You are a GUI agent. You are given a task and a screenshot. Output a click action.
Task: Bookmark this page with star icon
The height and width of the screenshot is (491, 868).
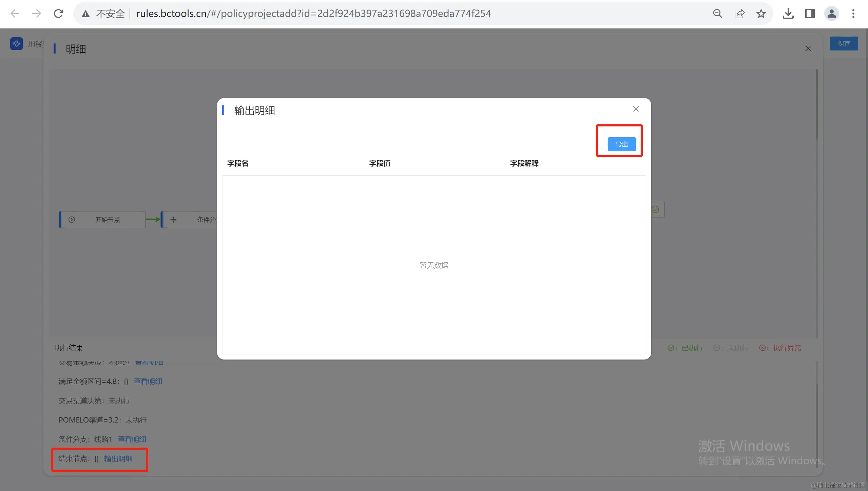pyautogui.click(x=761, y=14)
